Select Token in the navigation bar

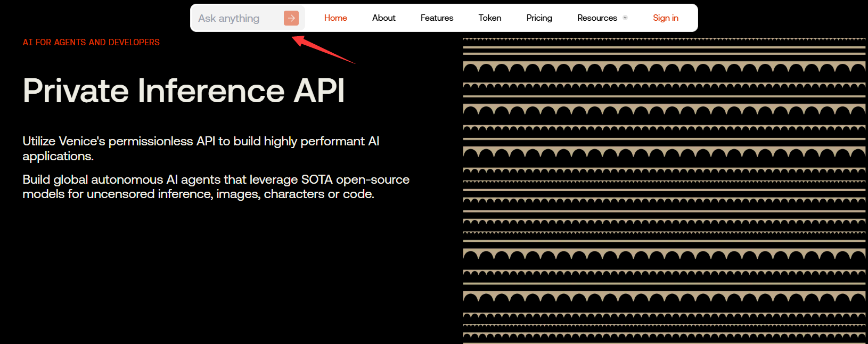click(x=490, y=18)
